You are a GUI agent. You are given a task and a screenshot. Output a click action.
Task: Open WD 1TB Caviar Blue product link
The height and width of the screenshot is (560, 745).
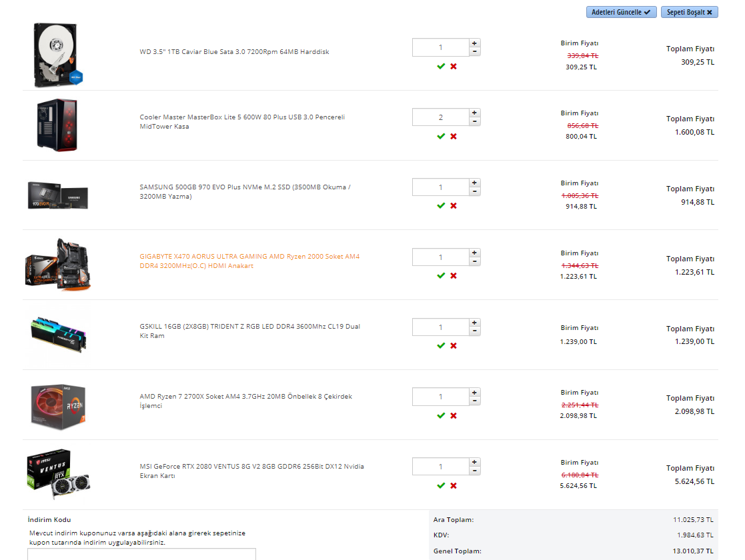tap(234, 52)
